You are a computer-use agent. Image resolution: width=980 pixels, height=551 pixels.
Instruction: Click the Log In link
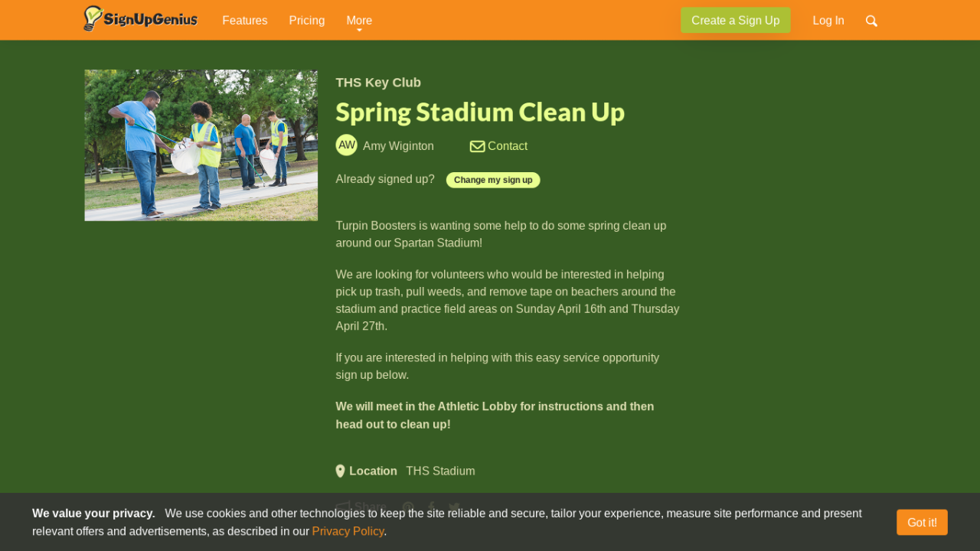(828, 21)
